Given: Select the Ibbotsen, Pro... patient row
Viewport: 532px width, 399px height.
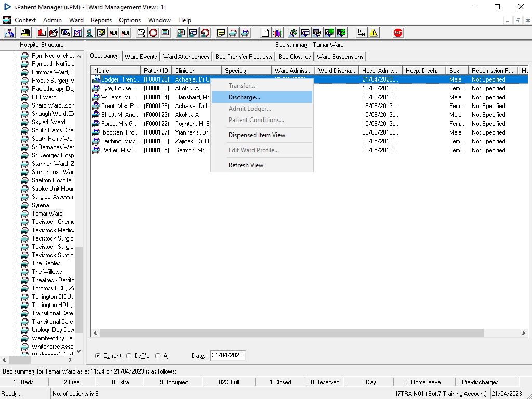Looking at the screenshot, I should click(309, 132).
